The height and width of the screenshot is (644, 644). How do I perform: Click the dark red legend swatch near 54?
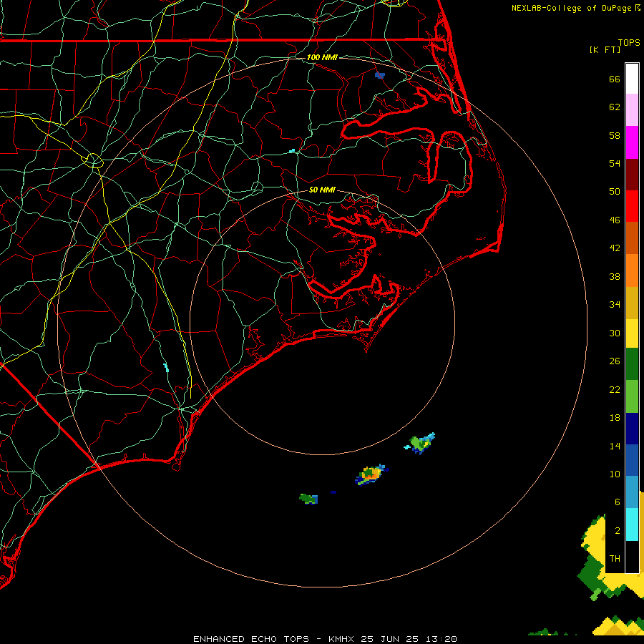632,174
